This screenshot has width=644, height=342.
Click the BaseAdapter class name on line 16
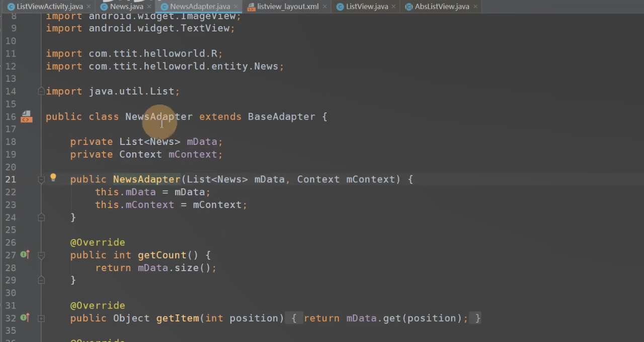click(x=281, y=116)
